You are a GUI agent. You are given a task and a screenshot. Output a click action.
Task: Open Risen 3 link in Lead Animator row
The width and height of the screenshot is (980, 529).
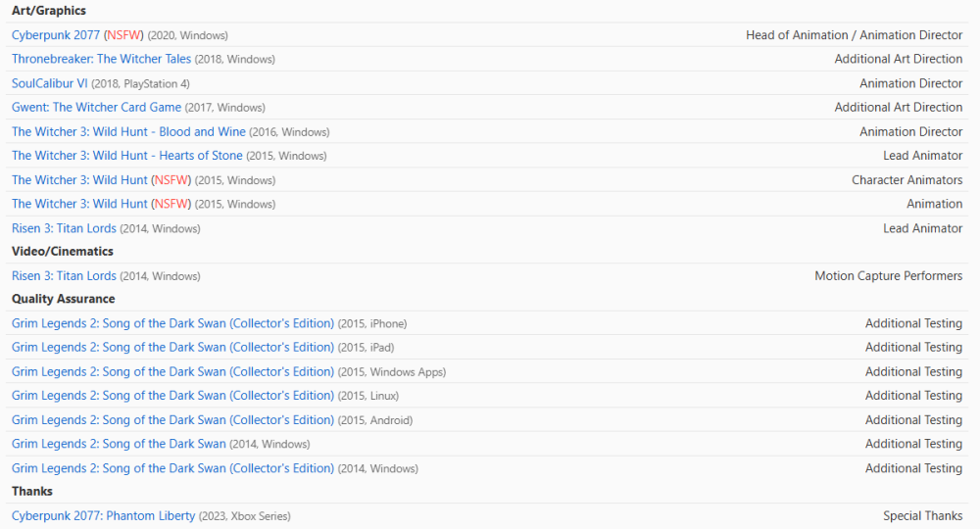[x=64, y=228]
